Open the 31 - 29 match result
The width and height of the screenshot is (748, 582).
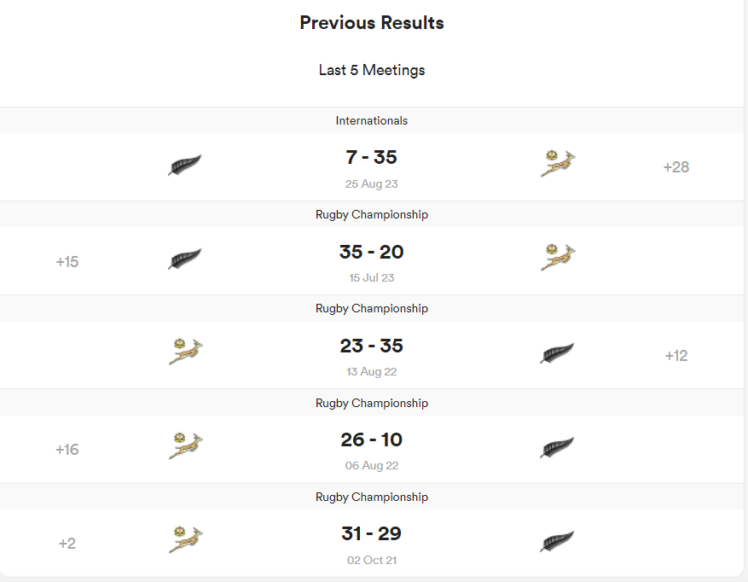372,534
